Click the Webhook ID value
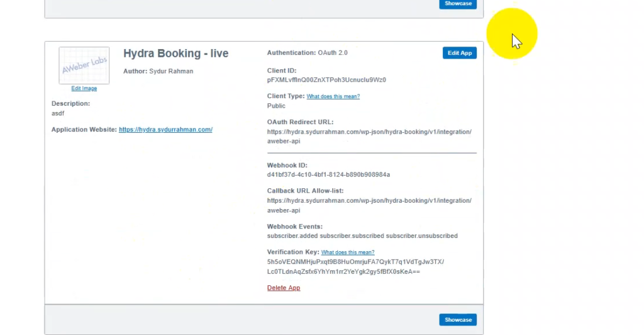The image size is (644, 335). pos(328,174)
